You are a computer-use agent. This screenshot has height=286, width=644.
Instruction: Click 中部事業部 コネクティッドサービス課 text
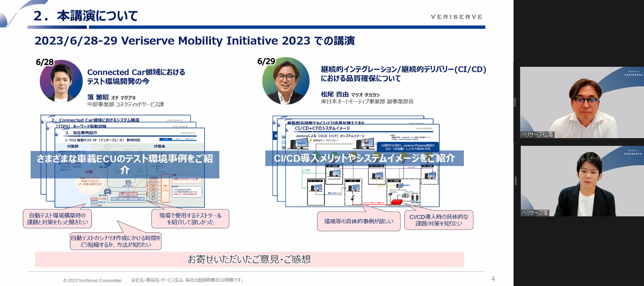pyautogui.click(x=125, y=104)
